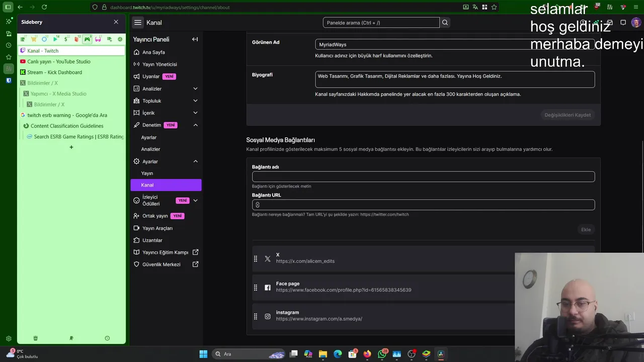Click the search magnifier button in Twitch panel

tap(445, 23)
